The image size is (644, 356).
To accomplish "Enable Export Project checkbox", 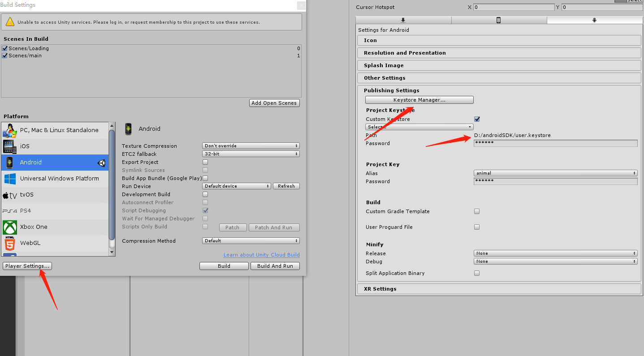I will pyautogui.click(x=205, y=162).
